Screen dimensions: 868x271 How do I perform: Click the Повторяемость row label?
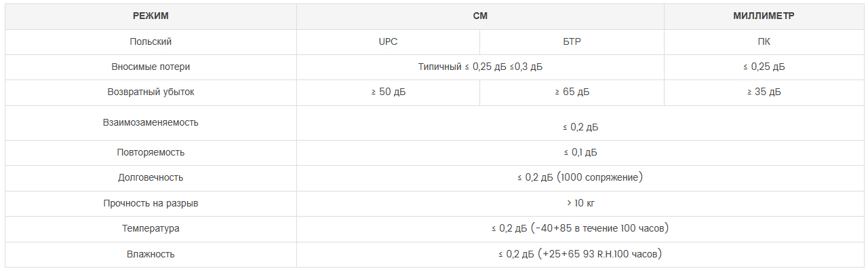click(151, 152)
